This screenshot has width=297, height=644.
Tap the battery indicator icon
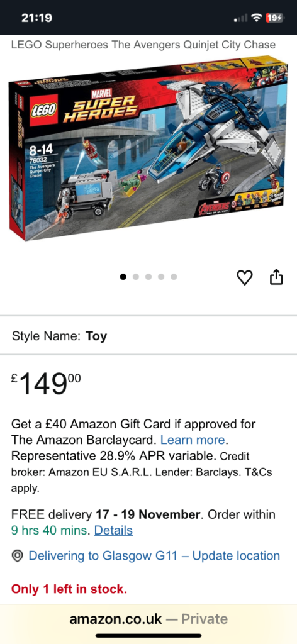[275, 18]
